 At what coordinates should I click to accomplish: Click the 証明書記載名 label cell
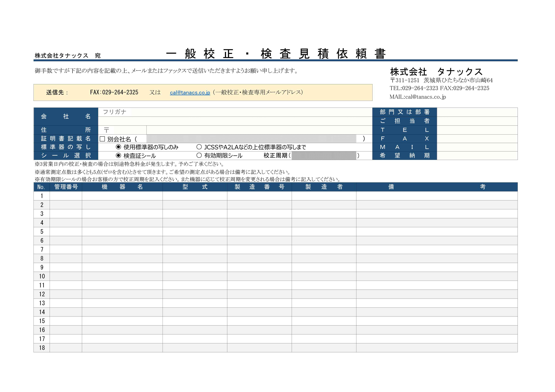coord(66,139)
